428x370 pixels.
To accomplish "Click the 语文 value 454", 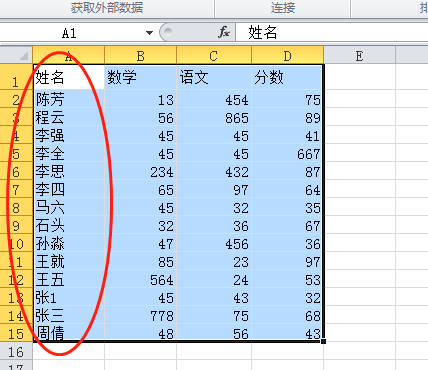I will (214, 100).
